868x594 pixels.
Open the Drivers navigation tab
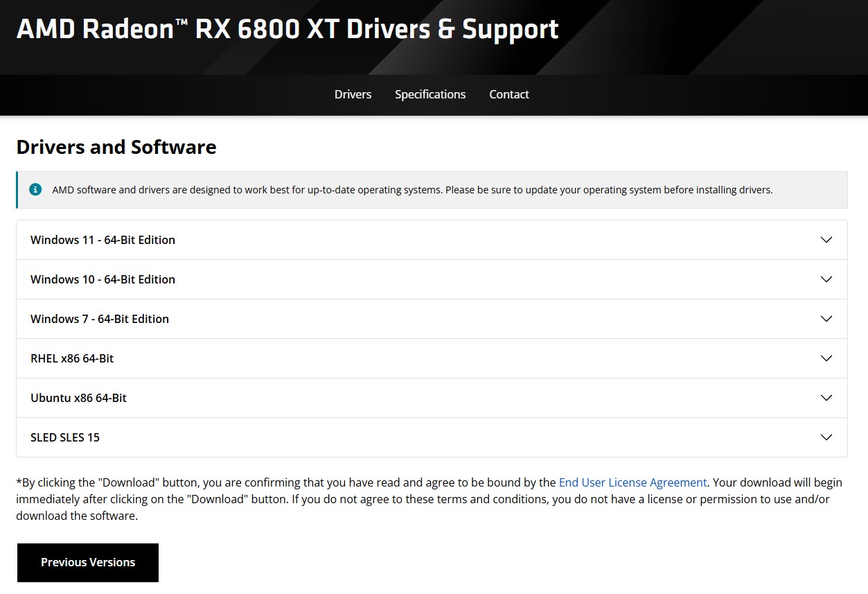click(353, 94)
